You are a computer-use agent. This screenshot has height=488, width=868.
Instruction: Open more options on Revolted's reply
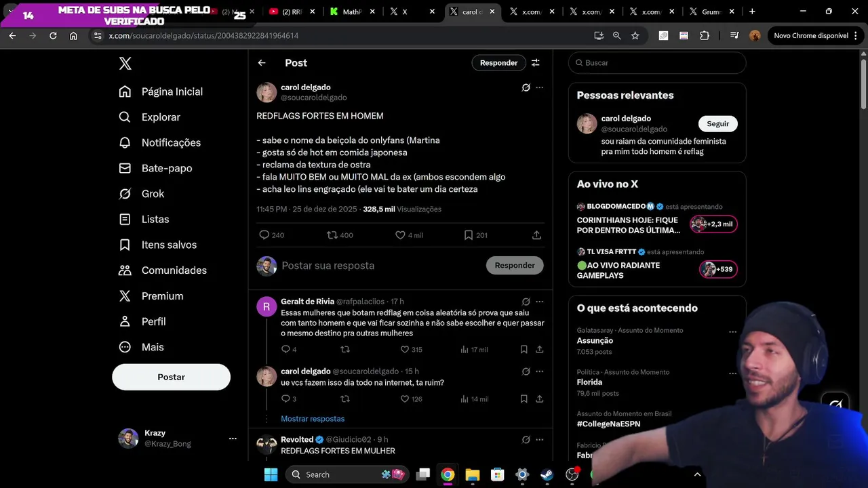pyautogui.click(x=540, y=440)
